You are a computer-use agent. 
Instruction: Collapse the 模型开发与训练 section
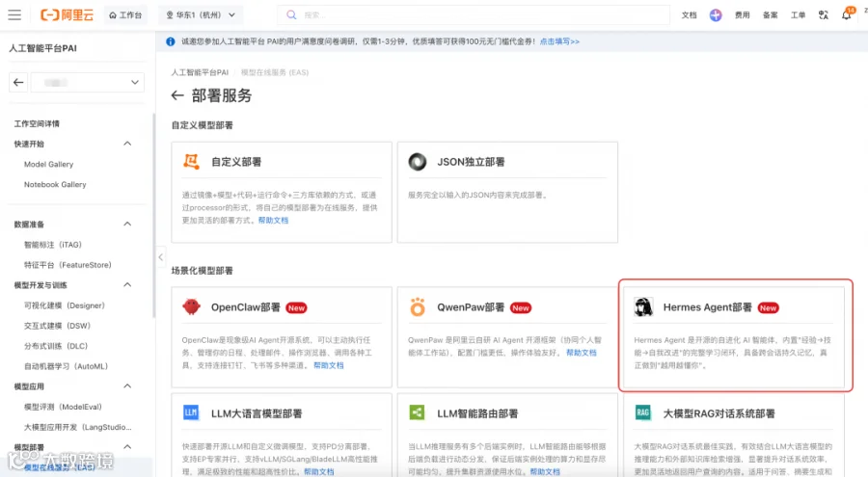point(127,285)
